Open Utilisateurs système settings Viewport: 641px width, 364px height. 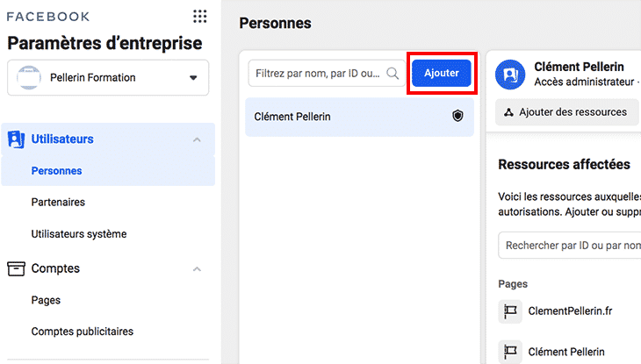(79, 234)
